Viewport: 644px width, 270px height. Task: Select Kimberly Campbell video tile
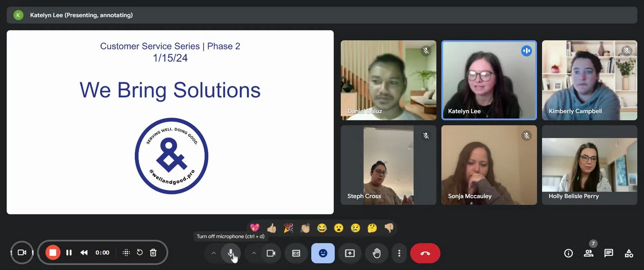point(589,80)
